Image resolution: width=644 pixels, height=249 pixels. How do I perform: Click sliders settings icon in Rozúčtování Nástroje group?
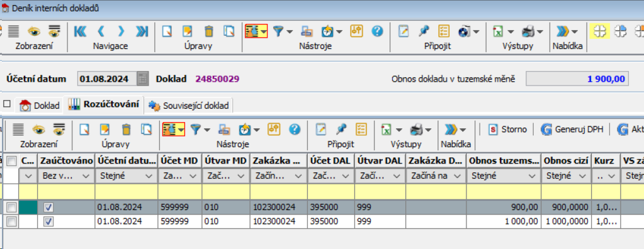(x=274, y=130)
